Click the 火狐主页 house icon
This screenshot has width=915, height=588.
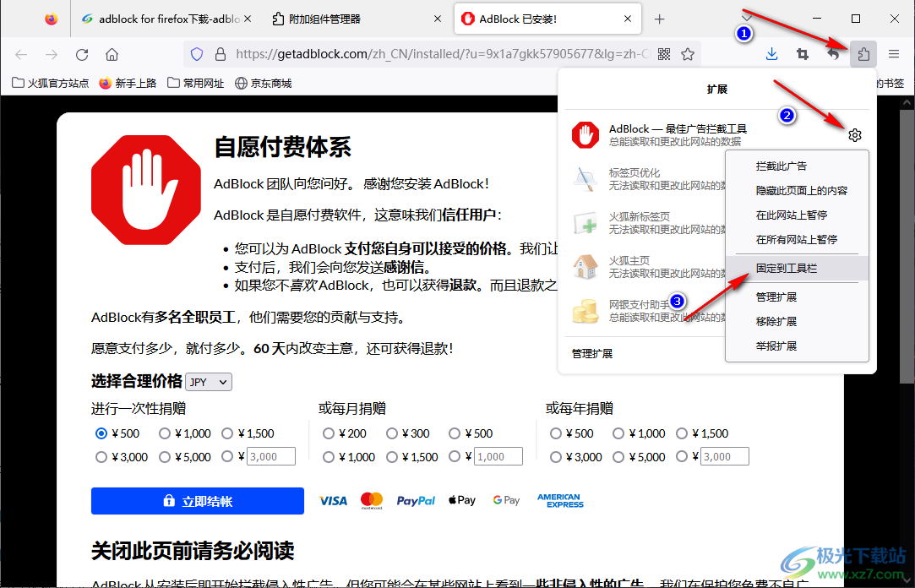(x=585, y=267)
